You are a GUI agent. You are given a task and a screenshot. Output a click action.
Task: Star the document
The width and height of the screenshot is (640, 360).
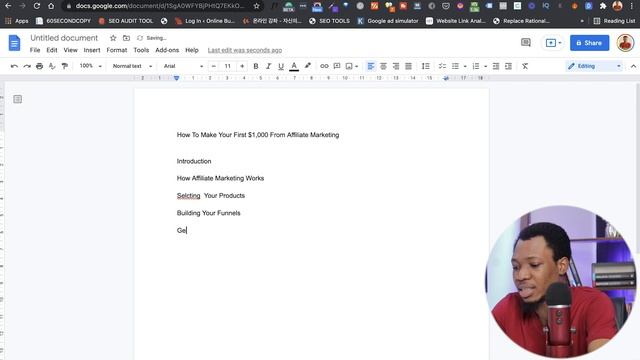(113, 38)
